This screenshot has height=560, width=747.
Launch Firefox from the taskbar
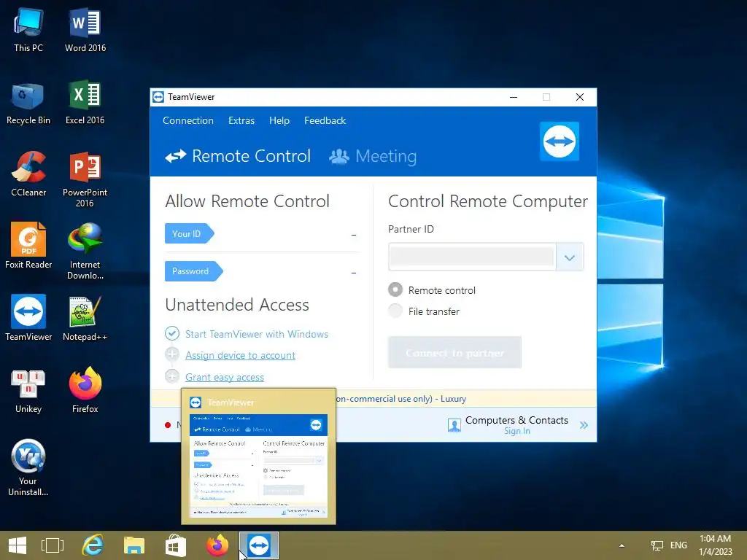pyautogui.click(x=217, y=545)
